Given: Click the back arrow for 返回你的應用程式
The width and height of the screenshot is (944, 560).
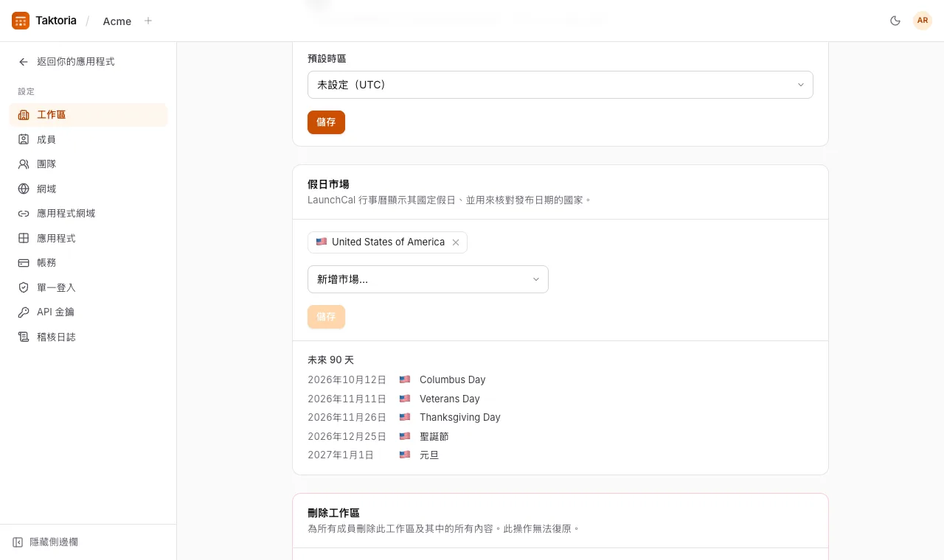Looking at the screenshot, I should [x=24, y=62].
